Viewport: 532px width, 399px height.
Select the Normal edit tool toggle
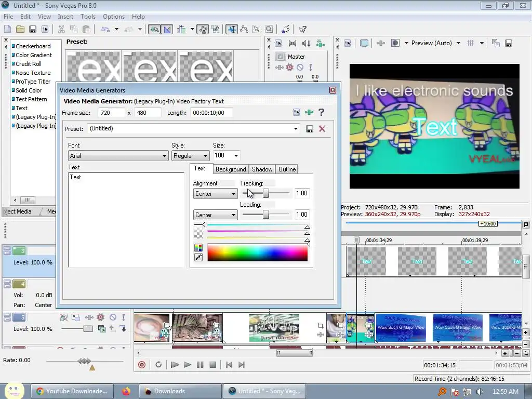232,29
